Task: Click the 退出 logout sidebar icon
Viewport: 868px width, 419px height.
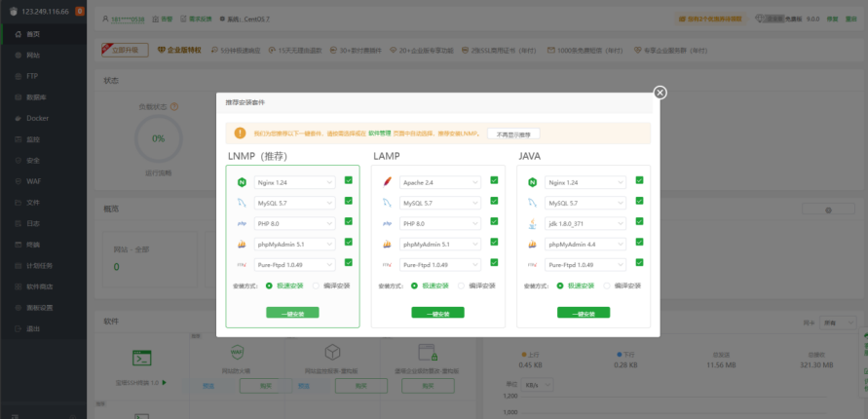Action: [19, 328]
